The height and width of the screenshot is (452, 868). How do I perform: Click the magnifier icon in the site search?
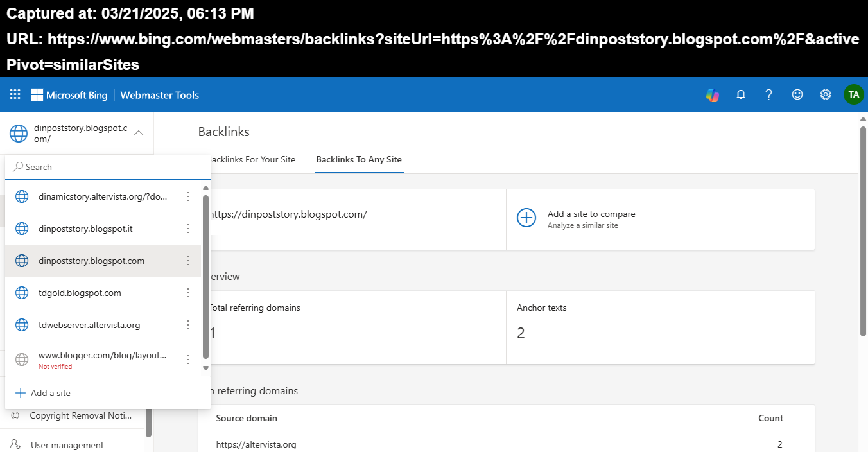18,167
